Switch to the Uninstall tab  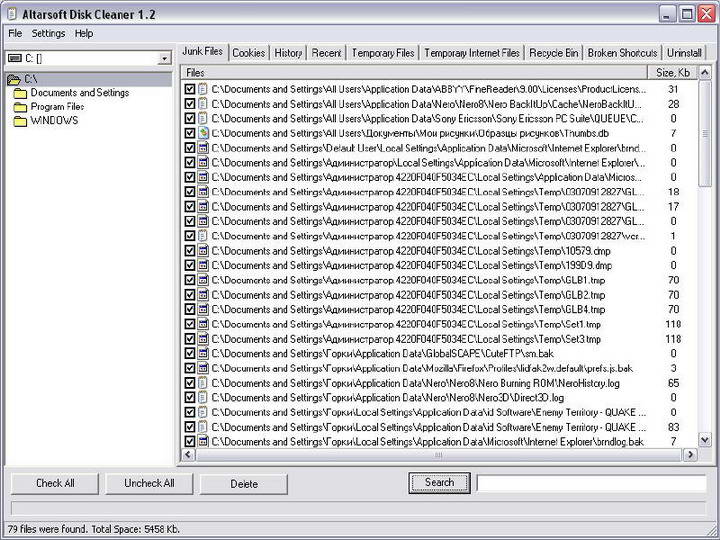click(x=684, y=53)
